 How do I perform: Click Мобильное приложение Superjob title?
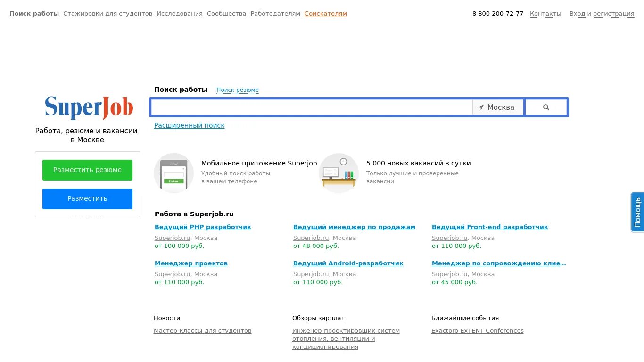pyautogui.click(x=259, y=163)
